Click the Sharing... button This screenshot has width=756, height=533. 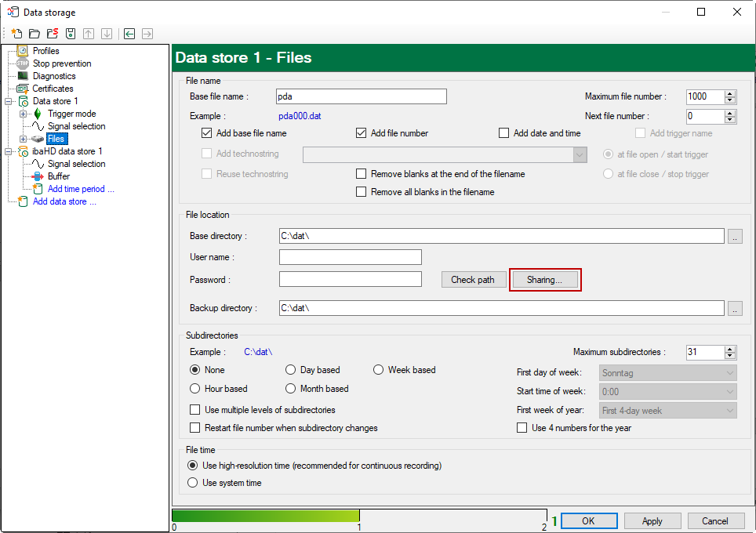[545, 280]
